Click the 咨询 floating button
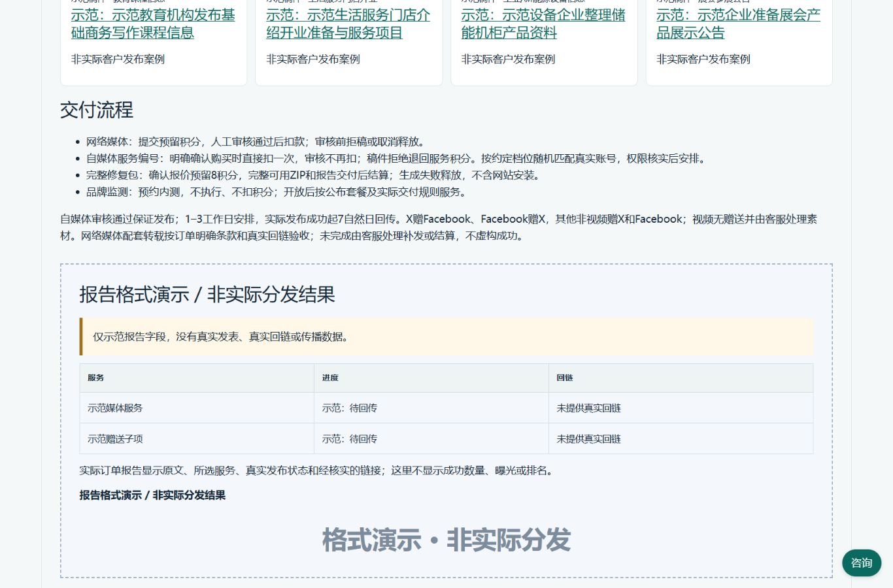This screenshot has width=893, height=588. point(862,563)
